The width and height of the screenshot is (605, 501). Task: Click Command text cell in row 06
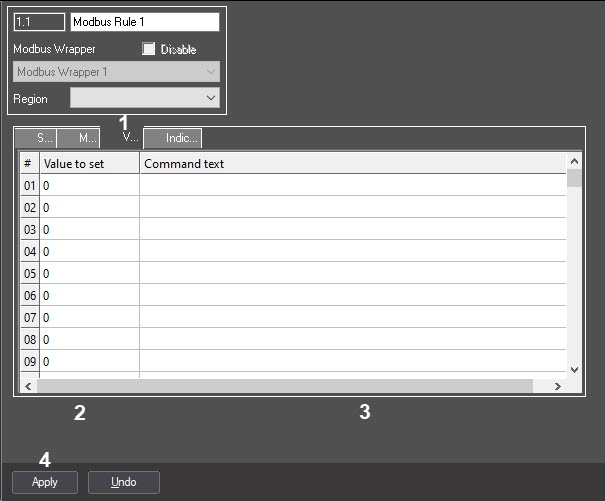click(353, 296)
